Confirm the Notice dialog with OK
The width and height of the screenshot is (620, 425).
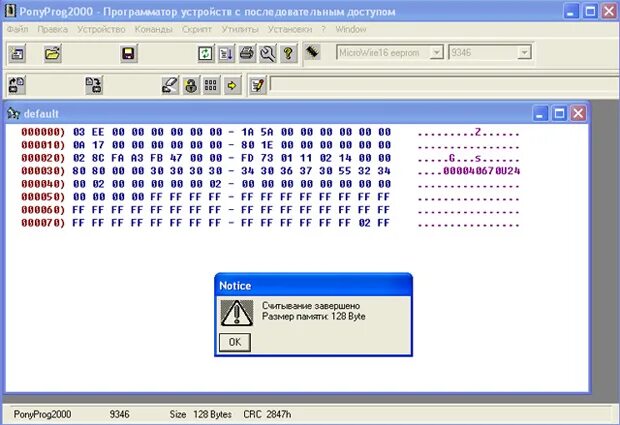click(235, 342)
